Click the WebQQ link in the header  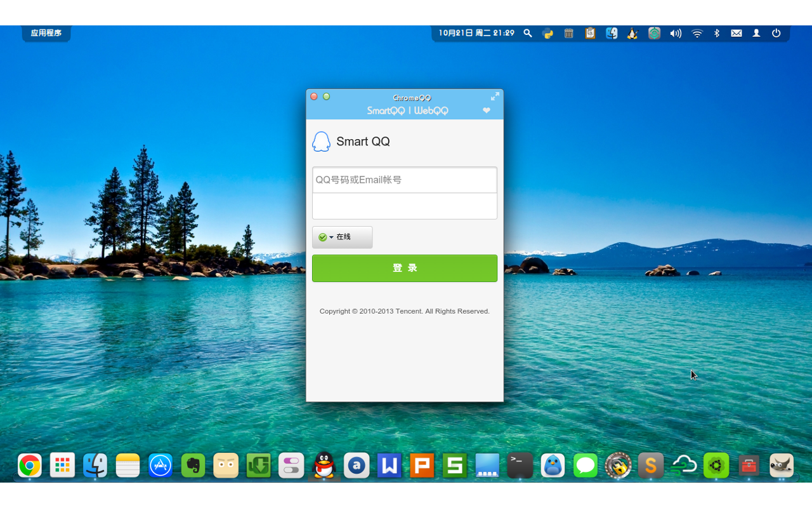(x=431, y=110)
